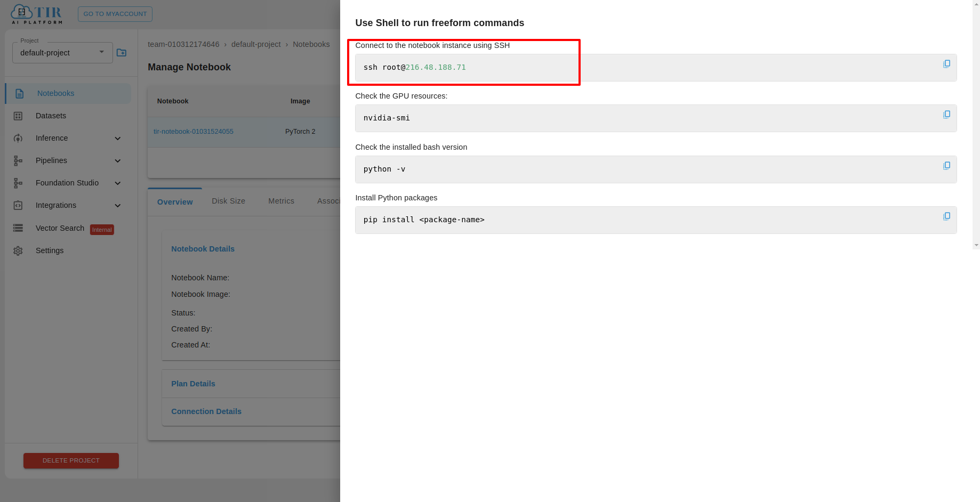Click the Inference sidebar icon
This screenshot has height=502, width=980.
pyautogui.click(x=18, y=139)
